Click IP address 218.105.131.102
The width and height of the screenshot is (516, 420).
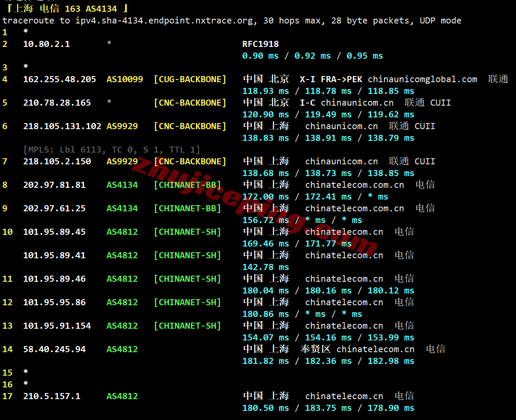[62, 126]
